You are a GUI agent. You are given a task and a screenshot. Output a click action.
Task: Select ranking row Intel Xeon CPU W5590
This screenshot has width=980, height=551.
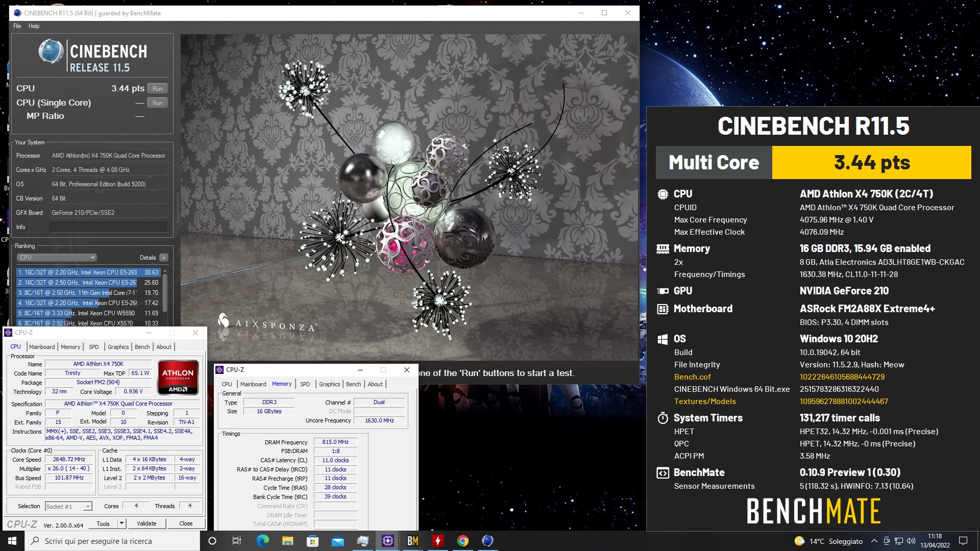click(88, 313)
